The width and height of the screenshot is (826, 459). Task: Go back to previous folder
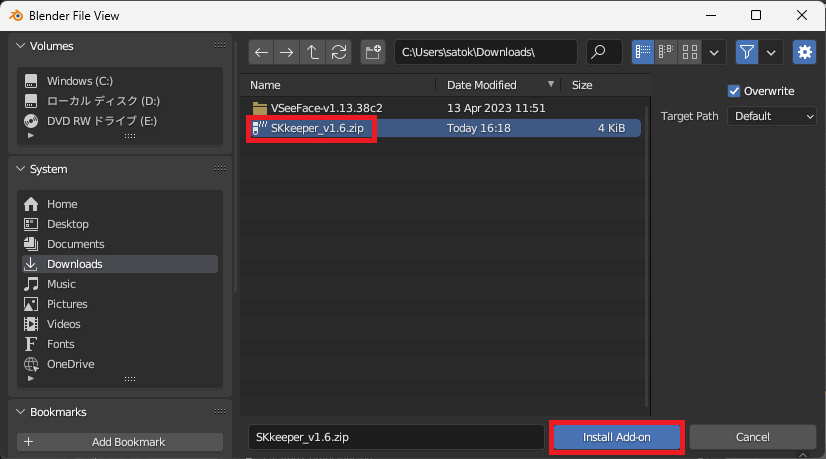tap(262, 52)
